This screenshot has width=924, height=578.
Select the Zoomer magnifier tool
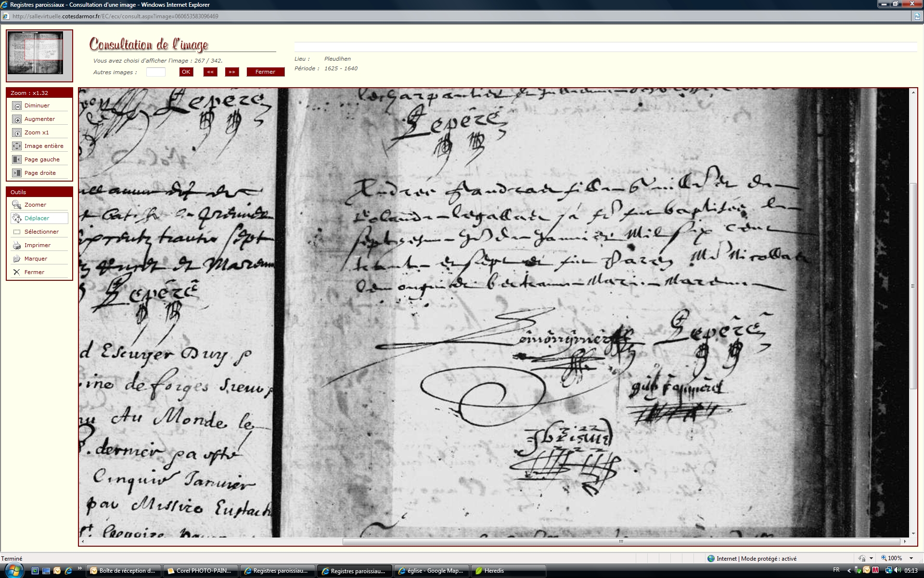click(17, 205)
